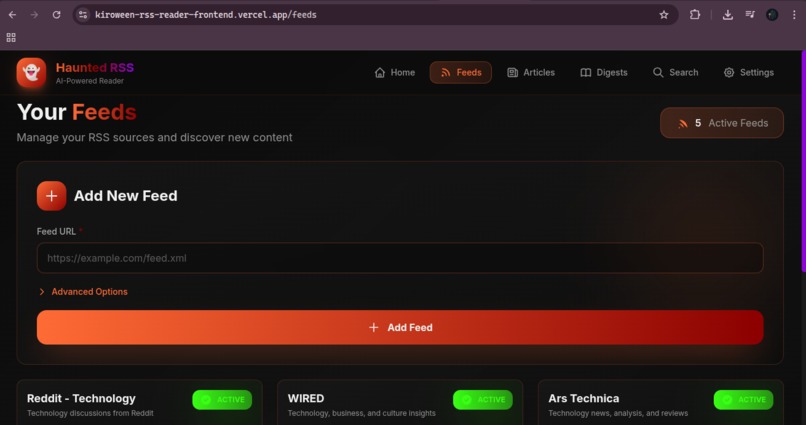Viewport: 806px width, 425px height.
Task: Open the browser extensions puzzle icon
Action: [695, 15]
